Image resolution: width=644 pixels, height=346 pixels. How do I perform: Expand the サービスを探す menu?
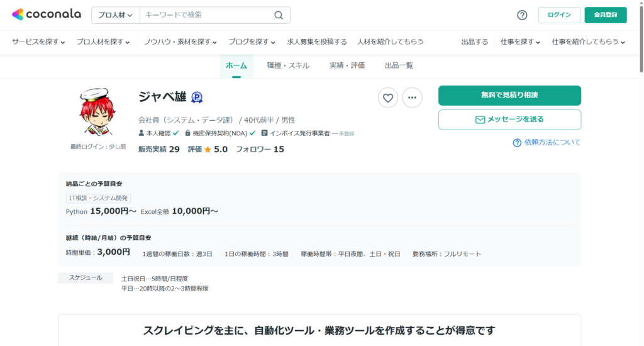pyautogui.click(x=38, y=42)
